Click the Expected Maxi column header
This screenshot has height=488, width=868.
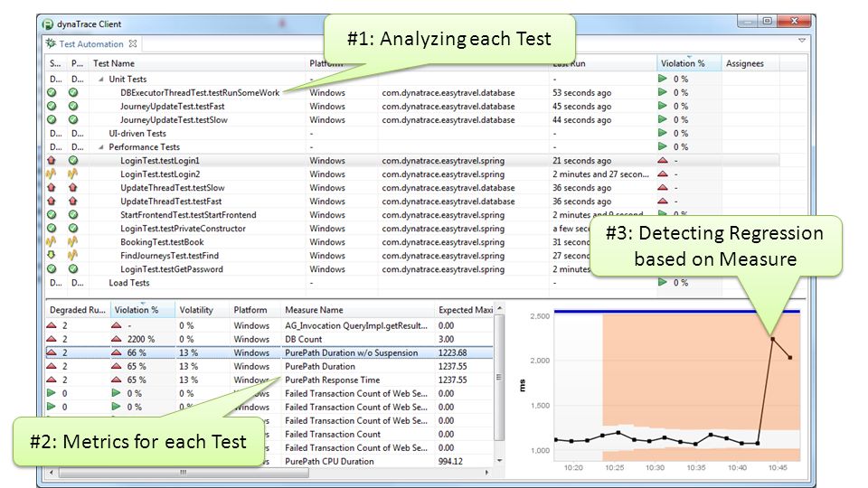tap(466, 310)
